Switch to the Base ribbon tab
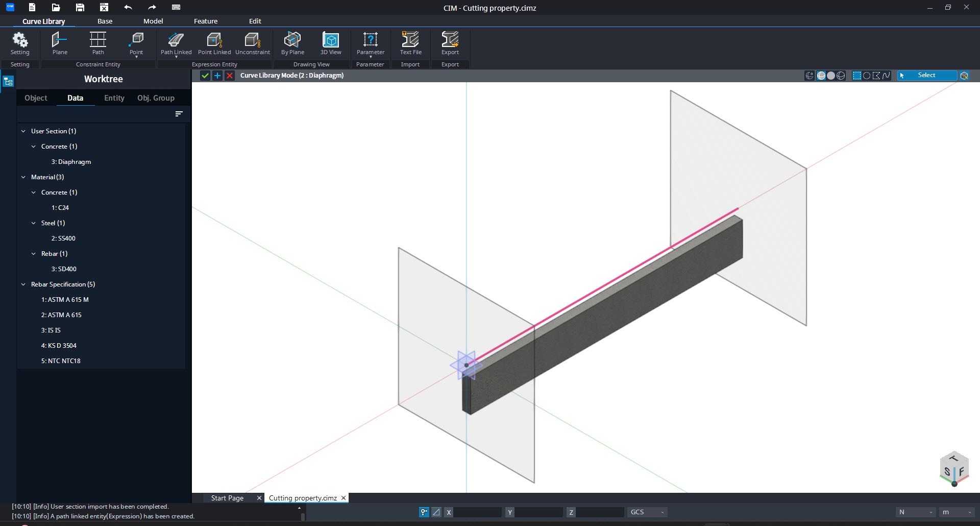Viewport: 980px width, 526px height. point(105,21)
